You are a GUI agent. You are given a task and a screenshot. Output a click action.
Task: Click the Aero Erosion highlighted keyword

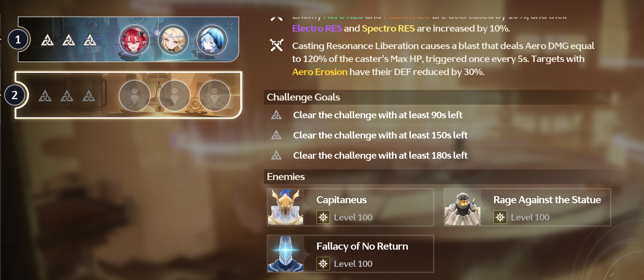tap(320, 72)
